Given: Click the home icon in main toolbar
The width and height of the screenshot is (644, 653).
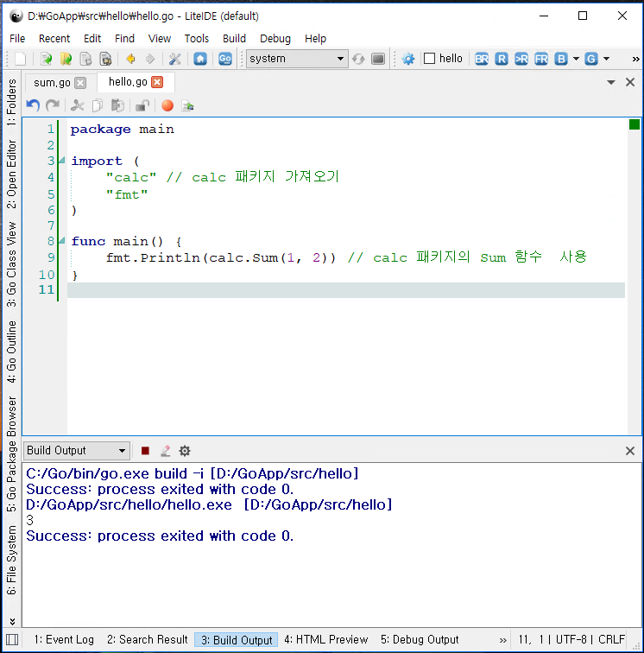Looking at the screenshot, I should coord(200,59).
